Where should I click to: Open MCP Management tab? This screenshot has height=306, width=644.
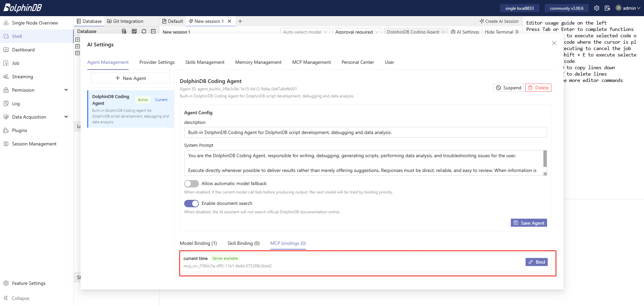[x=311, y=62]
